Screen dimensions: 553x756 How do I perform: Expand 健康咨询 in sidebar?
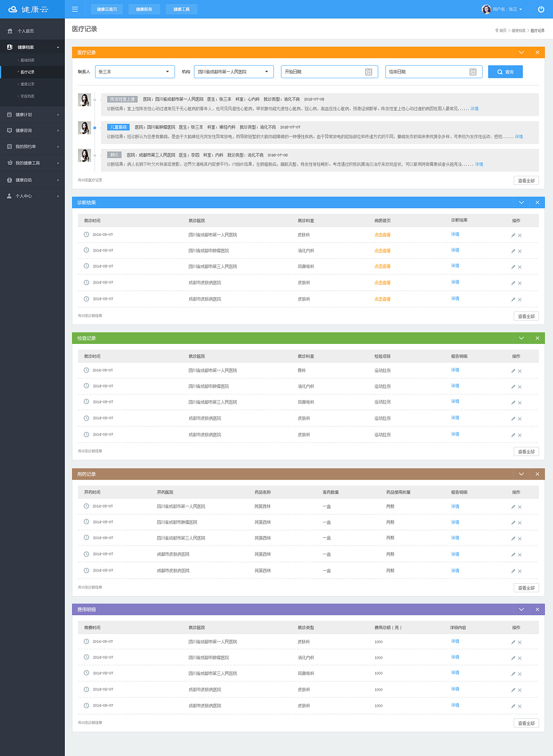tap(32, 130)
